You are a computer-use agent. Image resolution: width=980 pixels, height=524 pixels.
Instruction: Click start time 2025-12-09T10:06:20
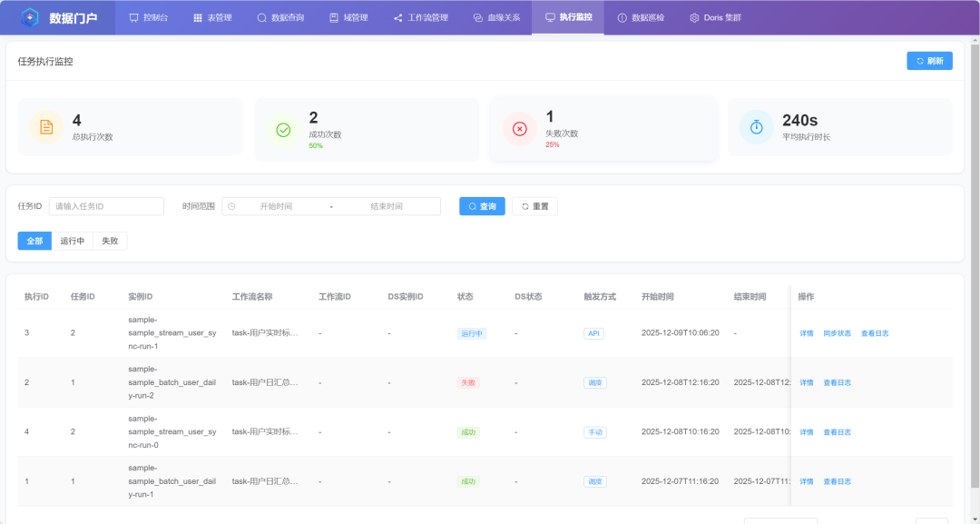680,333
